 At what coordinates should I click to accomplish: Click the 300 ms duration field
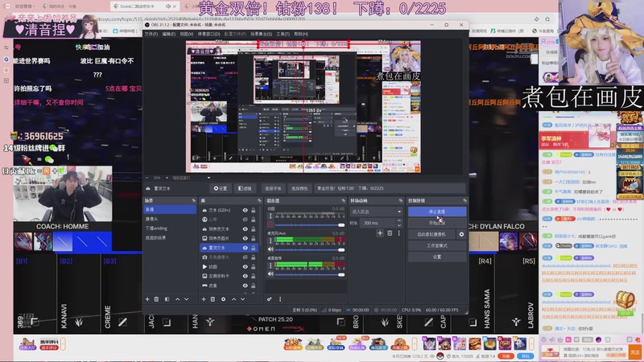tap(378, 223)
